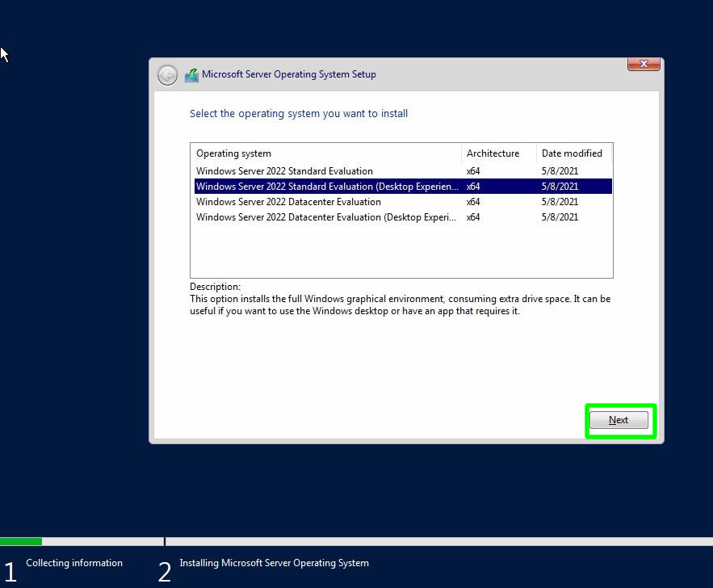Click the x64 cell in the last row
The image size is (713, 588).
[473, 217]
